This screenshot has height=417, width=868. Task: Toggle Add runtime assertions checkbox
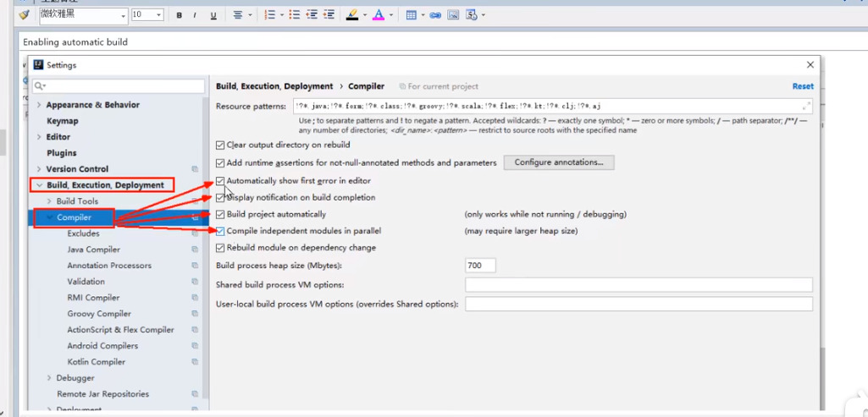tap(220, 163)
